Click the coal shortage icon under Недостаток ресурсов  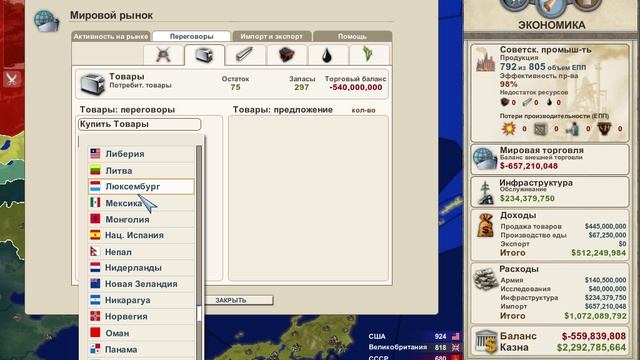tap(505, 102)
